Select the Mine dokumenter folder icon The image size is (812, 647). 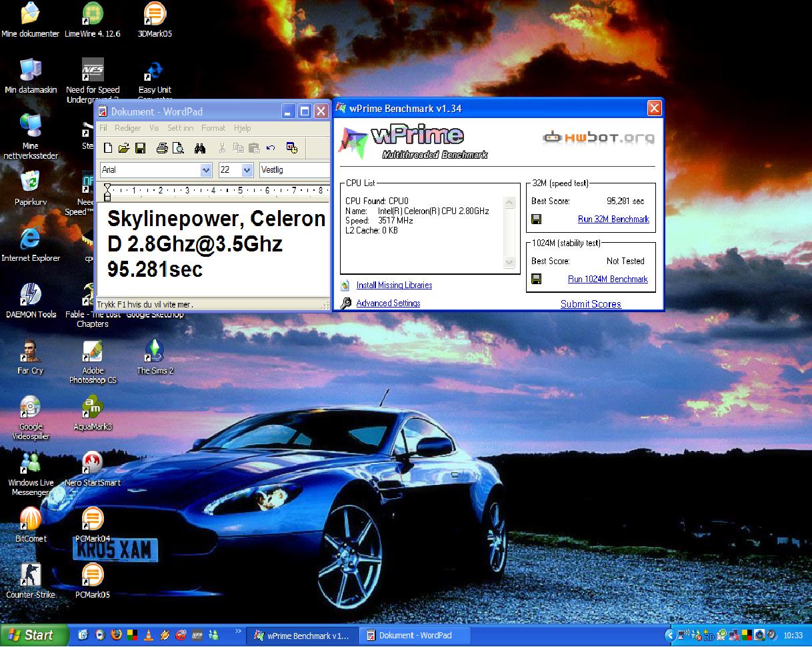pyautogui.click(x=31, y=20)
